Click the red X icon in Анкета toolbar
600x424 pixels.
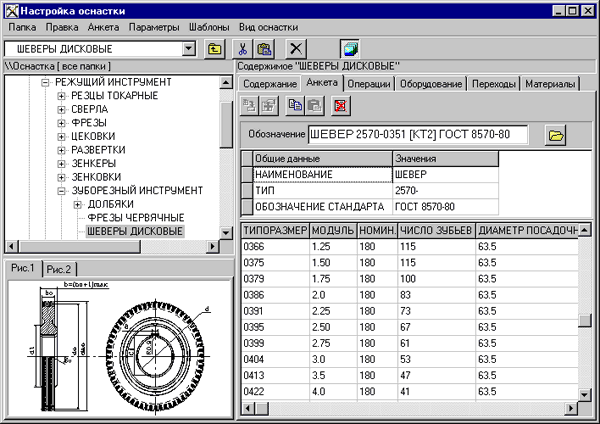pyautogui.click(x=341, y=104)
